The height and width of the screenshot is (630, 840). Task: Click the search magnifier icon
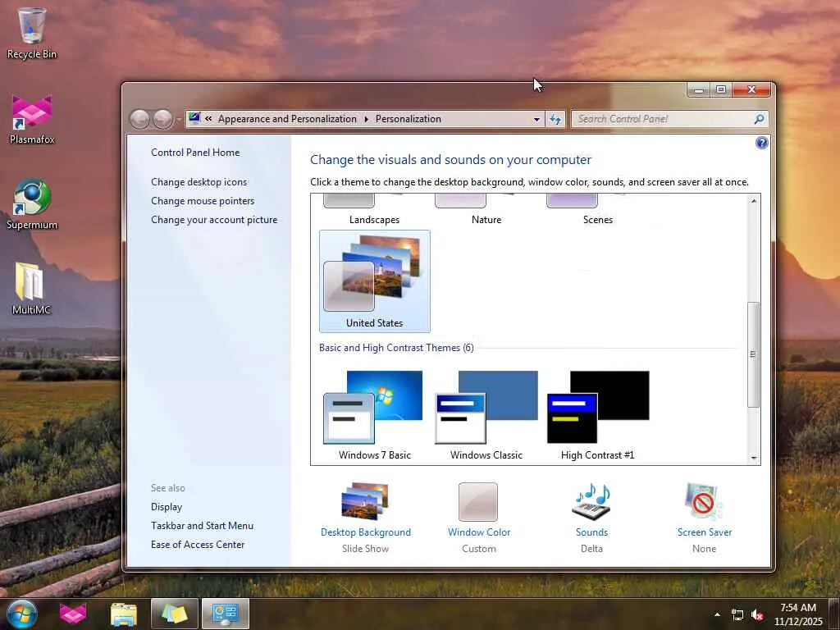pyautogui.click(x=759, y=119)
